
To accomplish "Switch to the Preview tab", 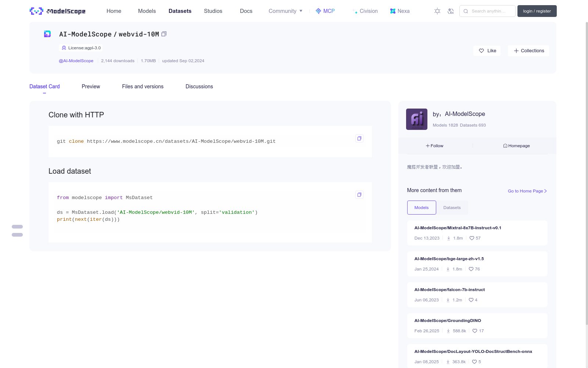I will click(x=91, y=86).
